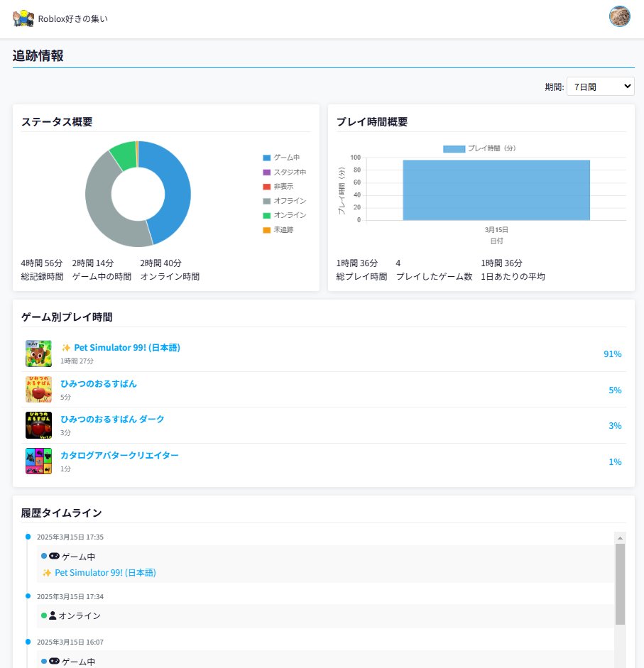
Task: Open the user avatar profile picture
Action: (x=619, y=16)
